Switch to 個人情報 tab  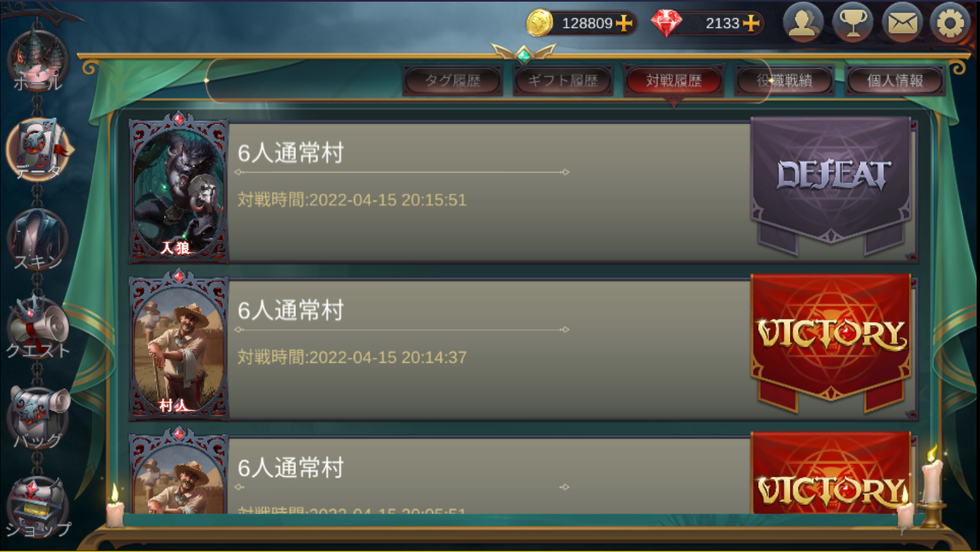click(x=895, y=81)
